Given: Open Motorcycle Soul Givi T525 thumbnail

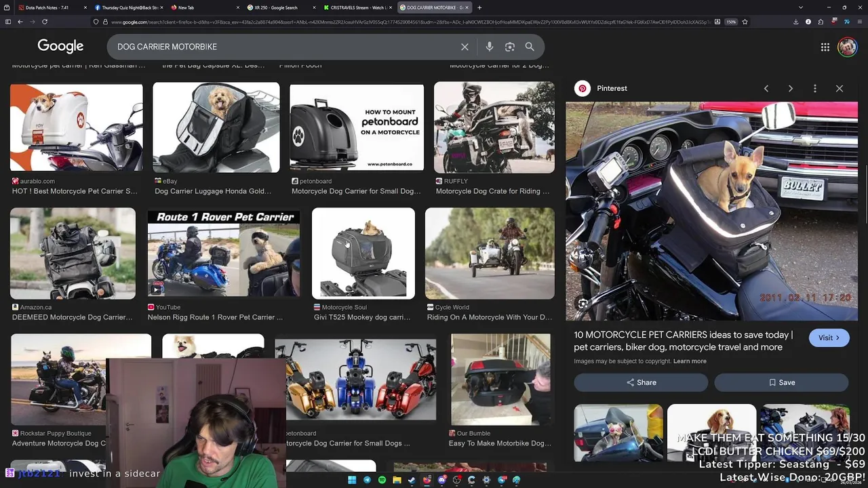Looking at the screenshot, I should (363, 253).
